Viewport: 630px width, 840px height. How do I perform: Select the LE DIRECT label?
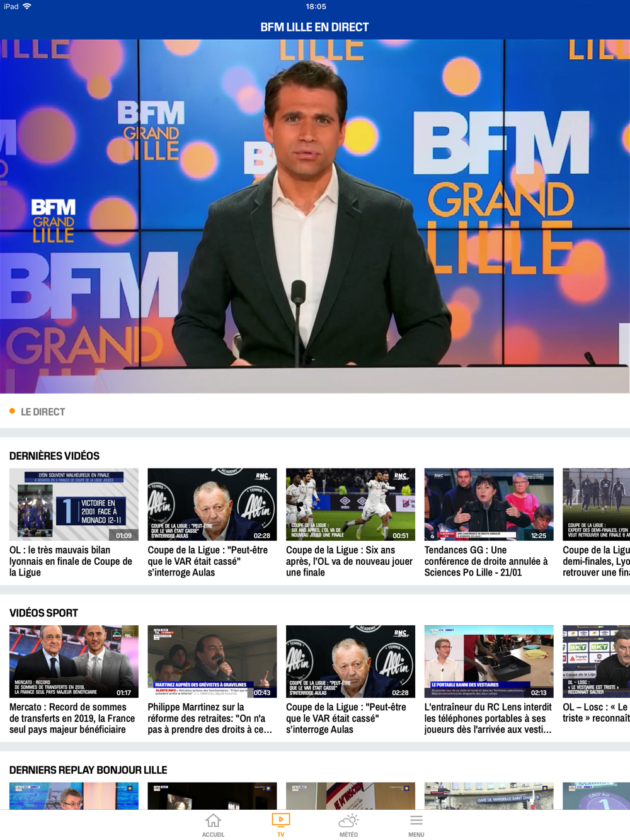(43, 412)
